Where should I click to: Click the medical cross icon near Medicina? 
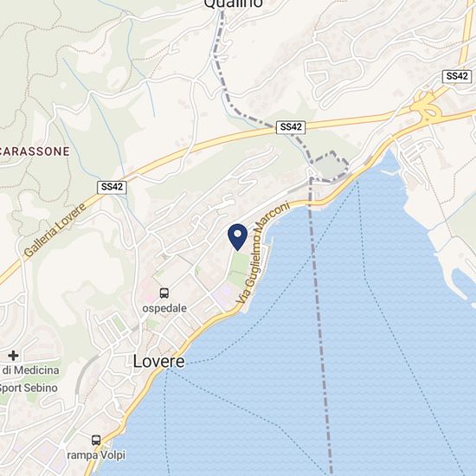pyautogui.click(x=13, y=355)
